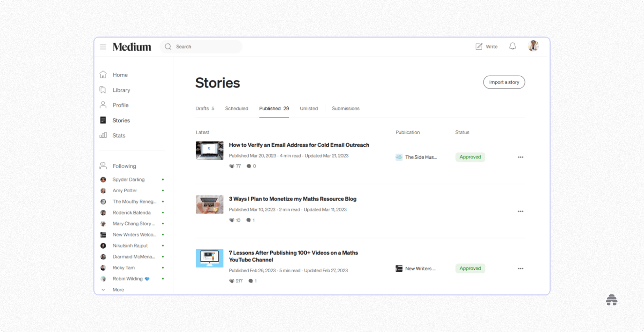Open the Stats icon in sidebar
Viewport: 644px width, 332px height.
[103, 135]
